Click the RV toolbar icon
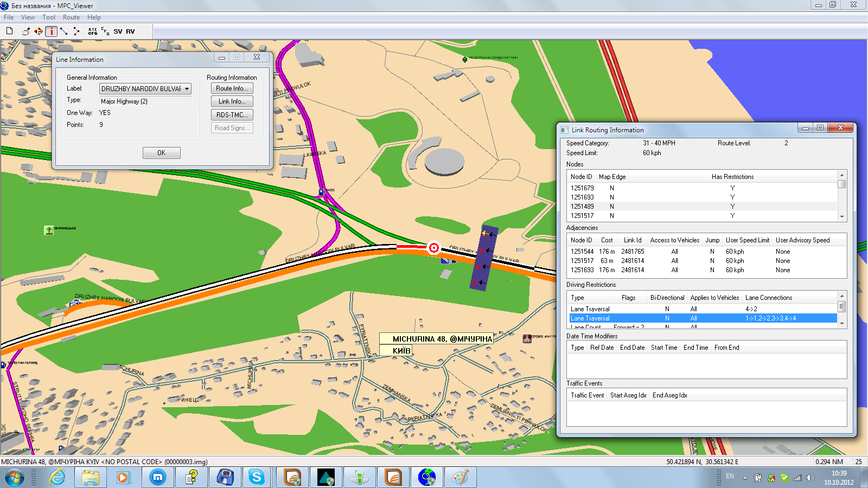 pos(131,31)
